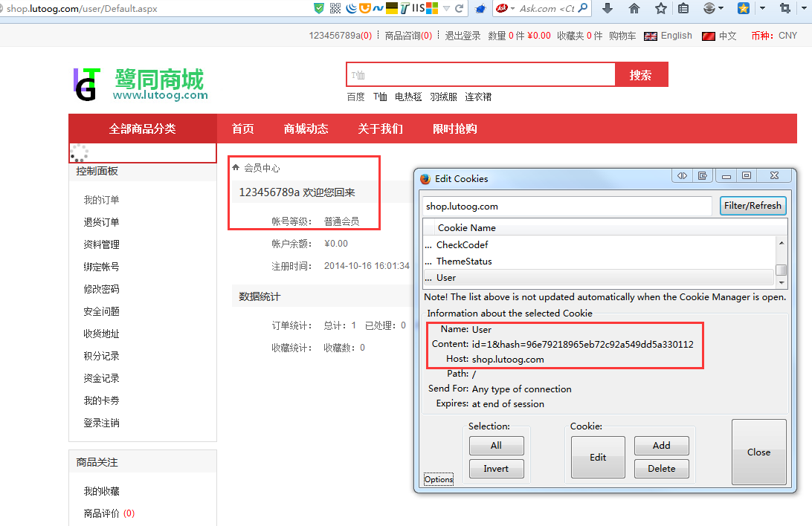This screenshot has width=812, height=526.
Task: Click the blue star favorites extension icon
Action: coord(743,8)
